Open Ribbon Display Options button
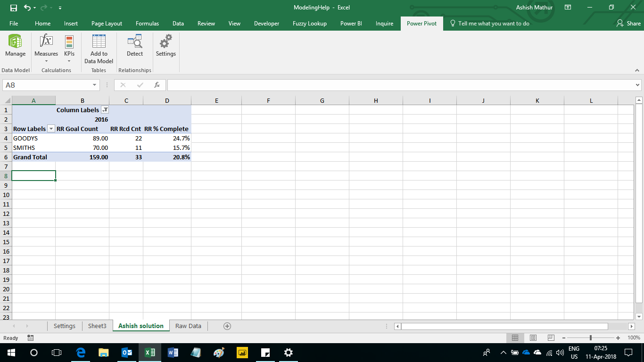 click(x=568, y=8)
